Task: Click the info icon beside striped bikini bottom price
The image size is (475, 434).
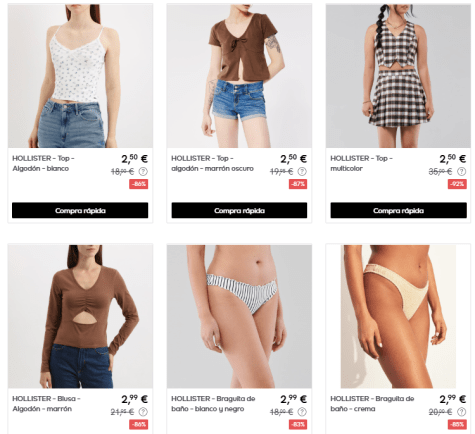Action: tap(302, 412)
